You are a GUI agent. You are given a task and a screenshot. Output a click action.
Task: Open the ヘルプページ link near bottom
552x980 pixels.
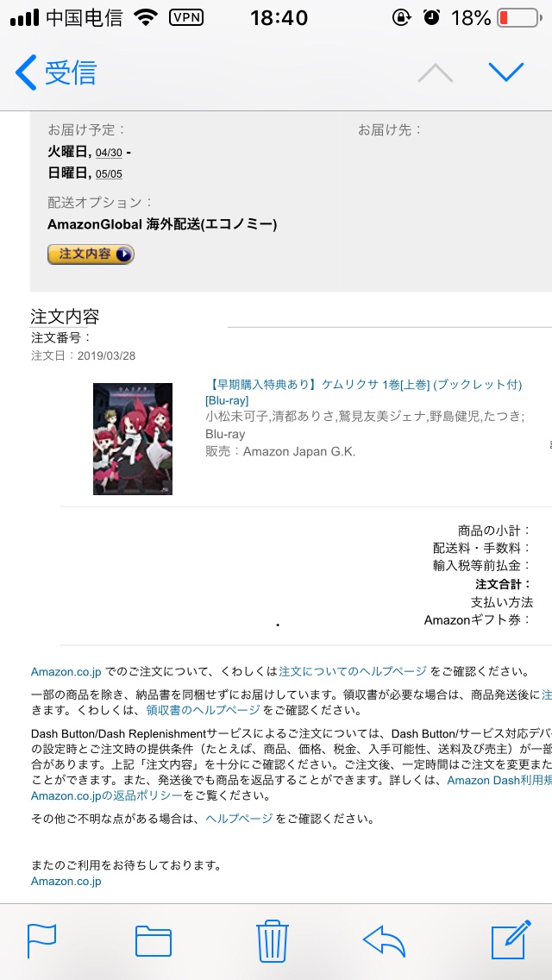[x=239, y=818]
